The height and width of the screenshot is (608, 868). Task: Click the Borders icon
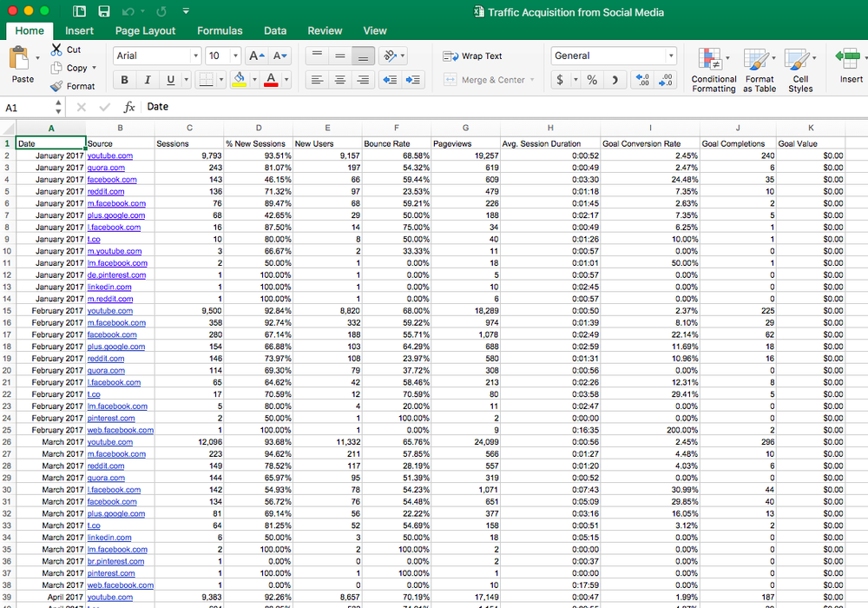coord(206,80)
